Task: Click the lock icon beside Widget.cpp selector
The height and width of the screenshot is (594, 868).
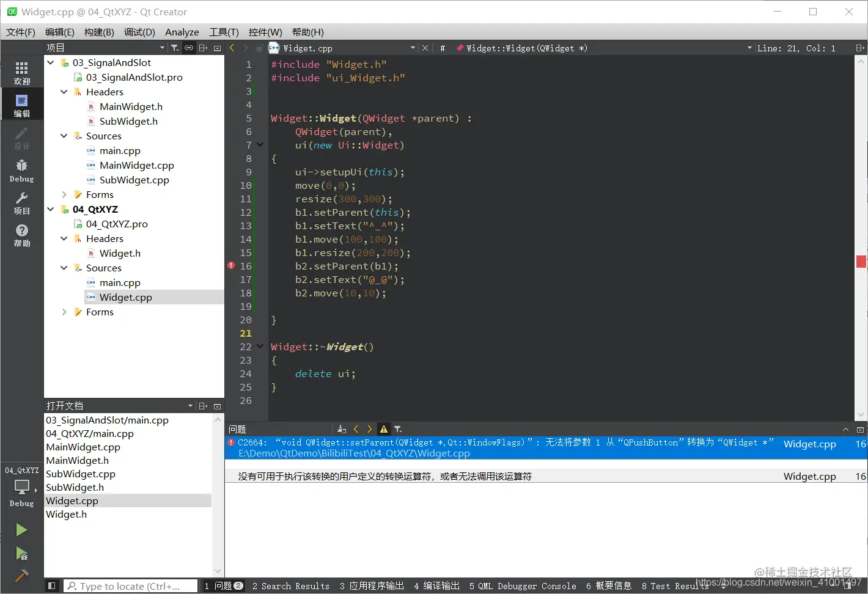Action: tap(260, 48)
